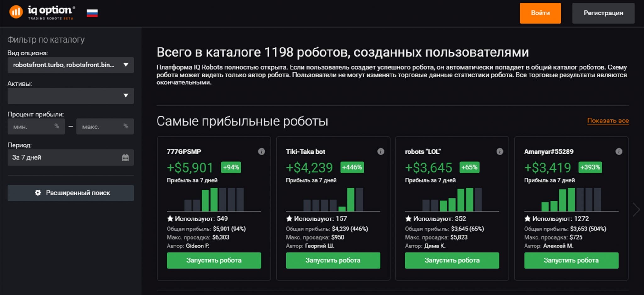Click the мин. profit percent field
This screenshot has width=644, height=295.
36,127
